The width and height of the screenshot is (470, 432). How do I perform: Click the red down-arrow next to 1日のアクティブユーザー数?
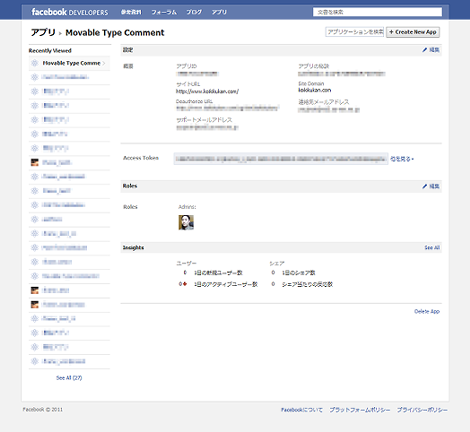coord(185,284)
